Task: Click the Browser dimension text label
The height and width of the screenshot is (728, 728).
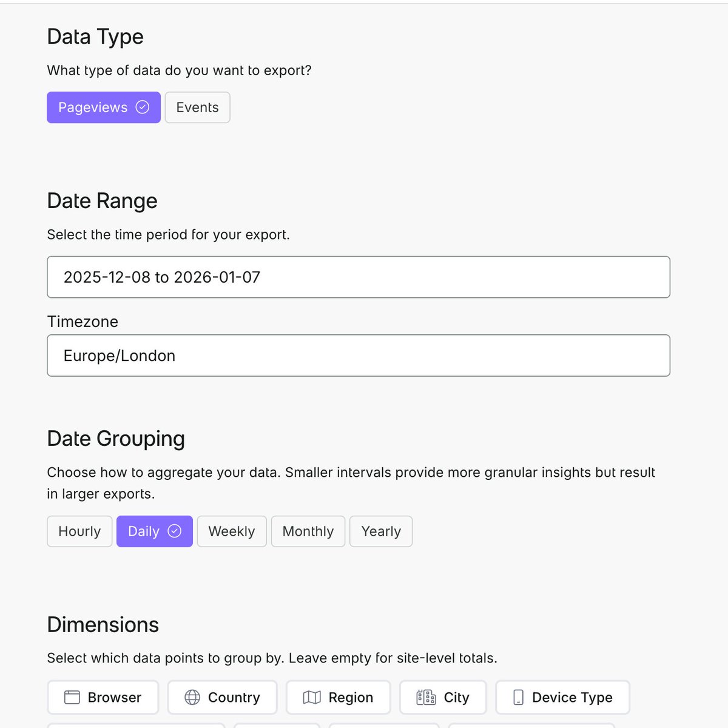Action: point(115,698)
